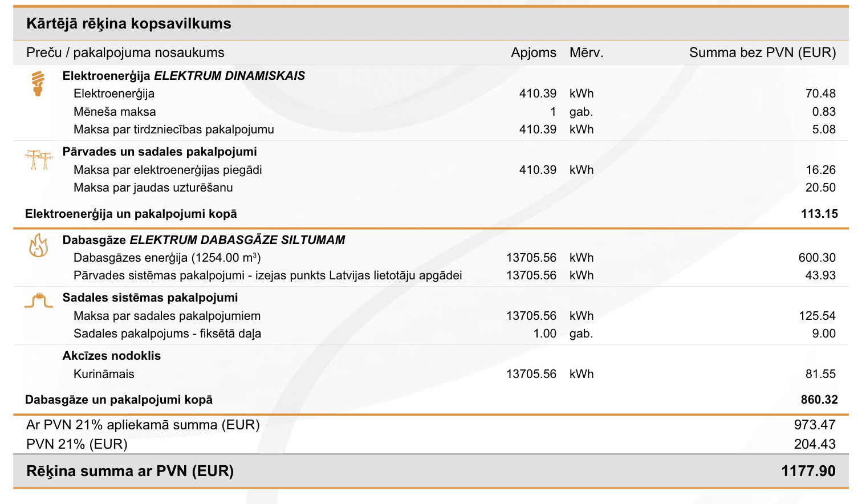
Task: Click the 'Apjoms' column header
Action: click(x=534, y=52)
